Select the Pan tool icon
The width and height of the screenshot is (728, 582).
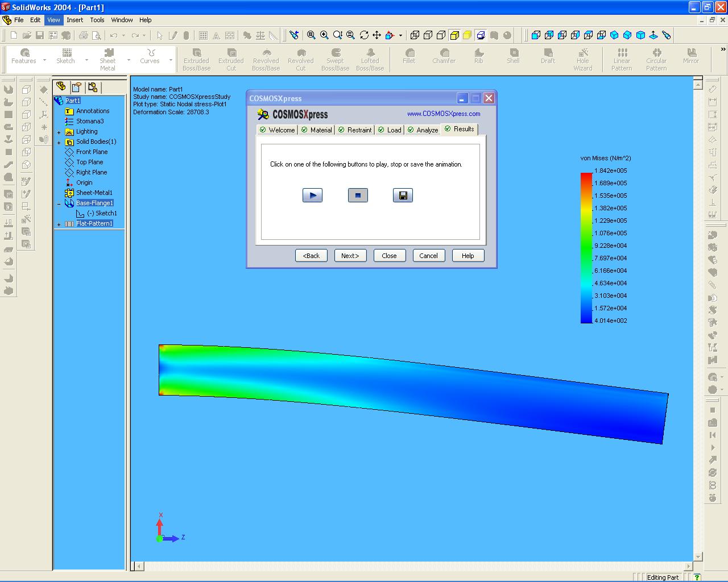click(x=377, y=35)
